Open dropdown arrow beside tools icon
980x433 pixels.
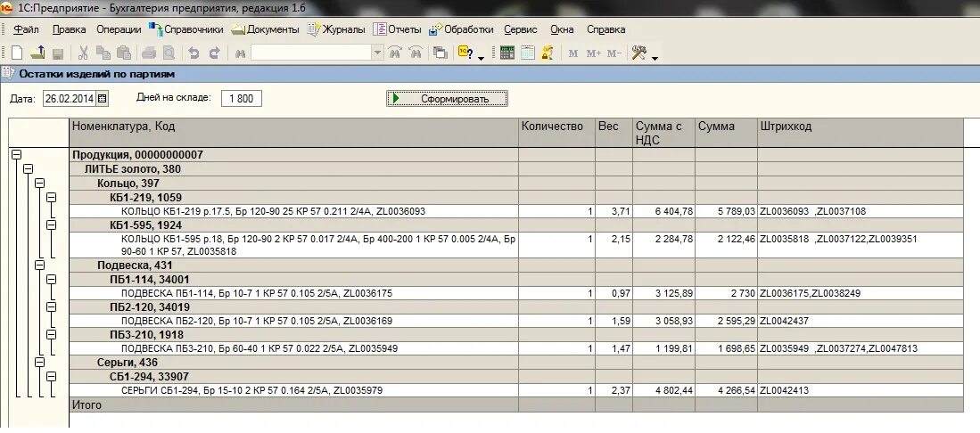[655, 58]
